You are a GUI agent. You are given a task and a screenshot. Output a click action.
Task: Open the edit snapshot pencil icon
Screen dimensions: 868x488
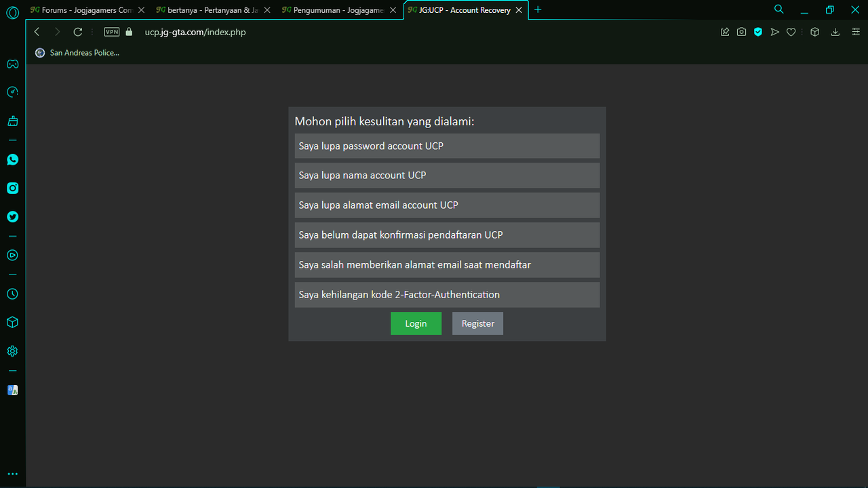725,32
